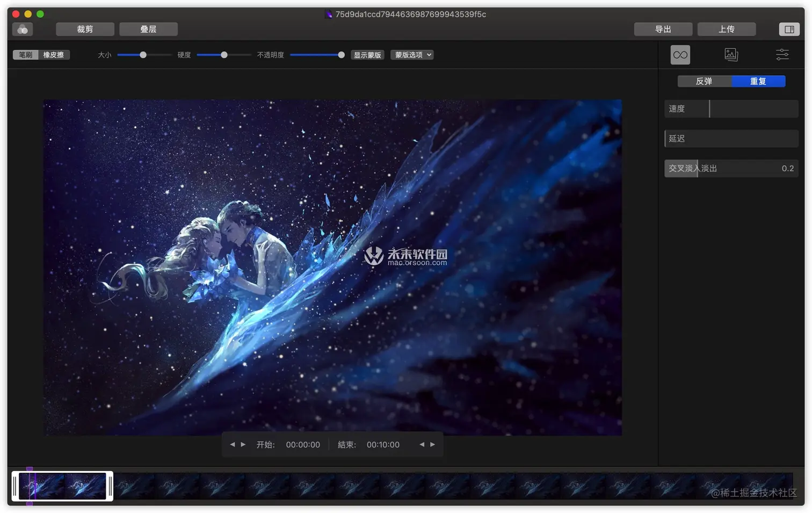The width and height of the screenshot is (812, 513).
Task: Step the start time backward
Action: click(233, 444)
